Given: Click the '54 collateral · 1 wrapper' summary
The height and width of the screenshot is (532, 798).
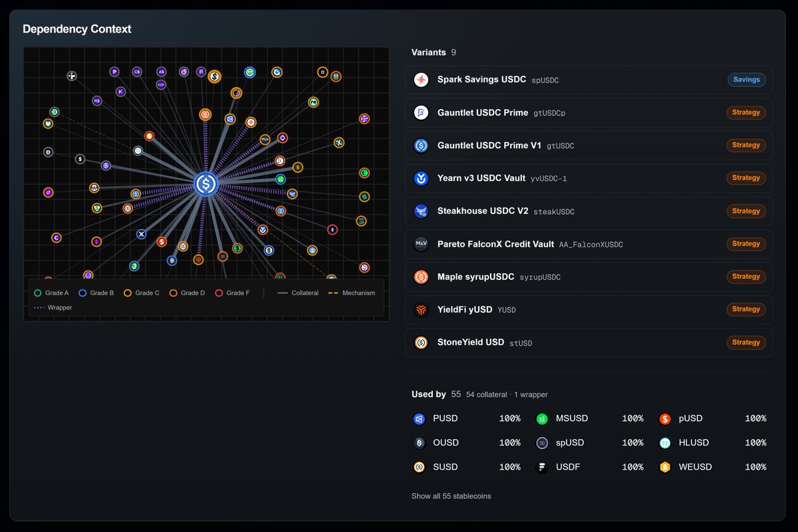Looking at the screenshot, I should coord(507,395).
